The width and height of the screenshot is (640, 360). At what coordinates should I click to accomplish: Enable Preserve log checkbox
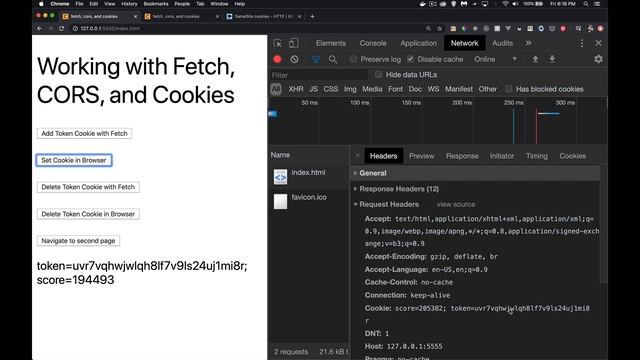353,59
